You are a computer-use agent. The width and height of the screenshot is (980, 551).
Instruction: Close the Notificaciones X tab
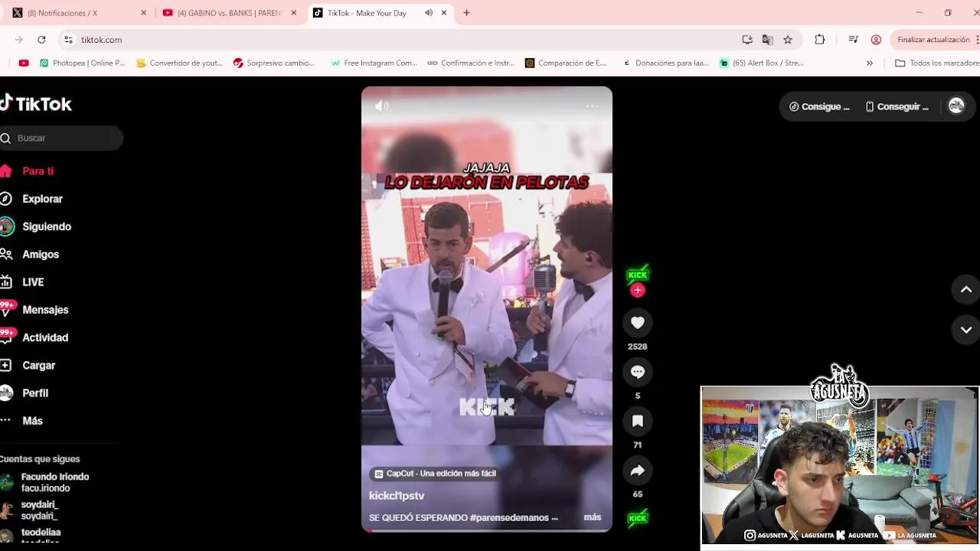point(143,13)
